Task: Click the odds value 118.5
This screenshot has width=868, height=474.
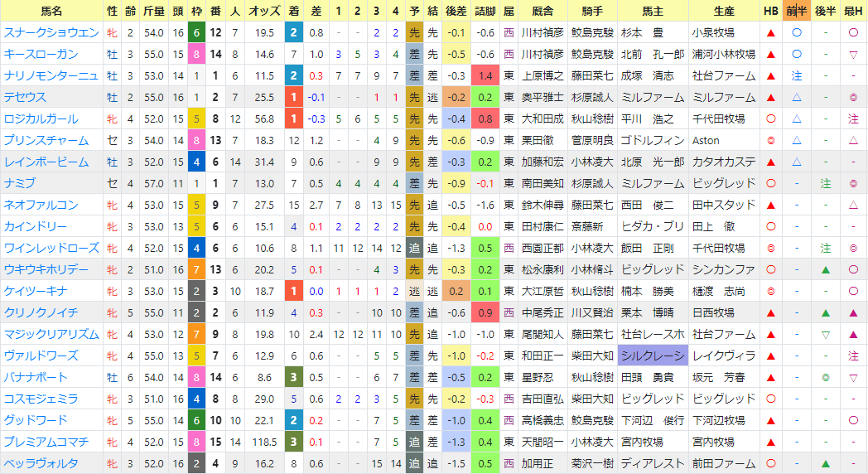Action: point(264,443)
